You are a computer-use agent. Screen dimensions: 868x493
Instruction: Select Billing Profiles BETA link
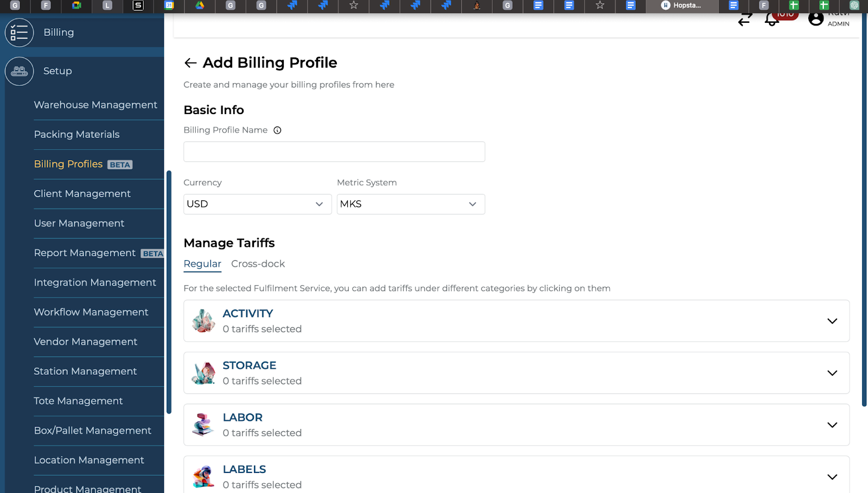click(x=68, y=164)
